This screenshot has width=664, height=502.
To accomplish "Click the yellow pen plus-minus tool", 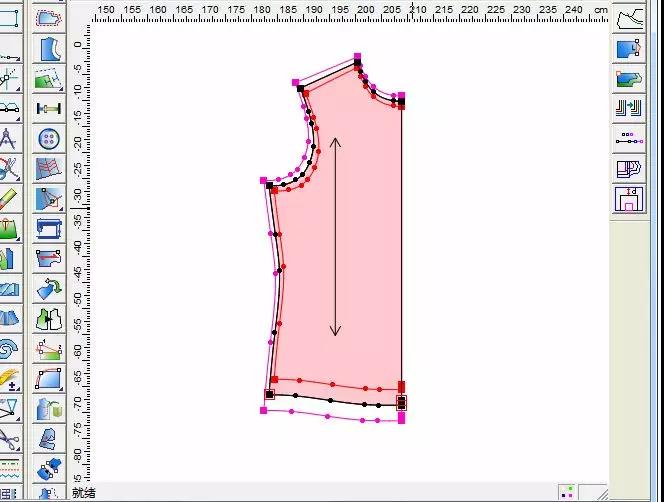I will click(9, 378).
